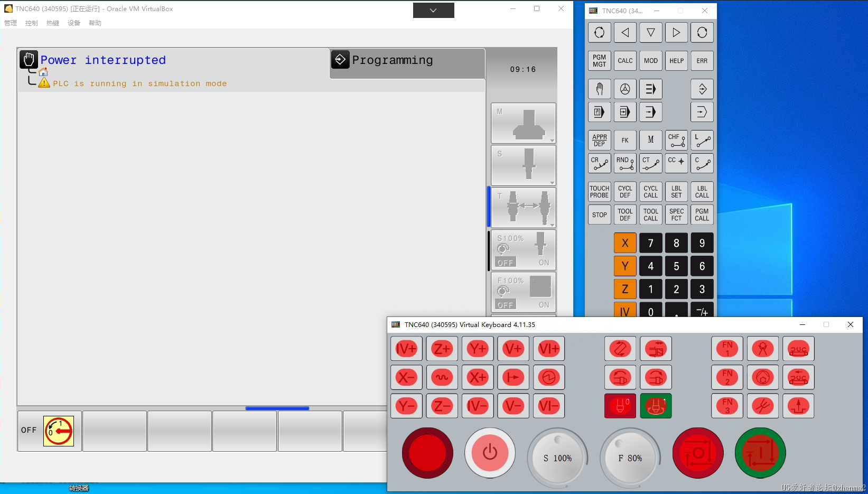Click the CR circular radius key
868x494 pixels.
[599, 163]
